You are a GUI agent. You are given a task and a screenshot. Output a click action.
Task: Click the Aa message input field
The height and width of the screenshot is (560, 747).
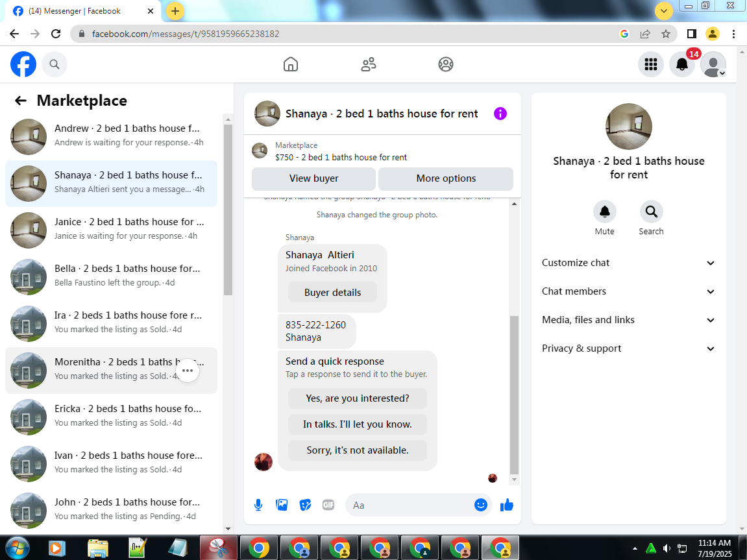410,505
